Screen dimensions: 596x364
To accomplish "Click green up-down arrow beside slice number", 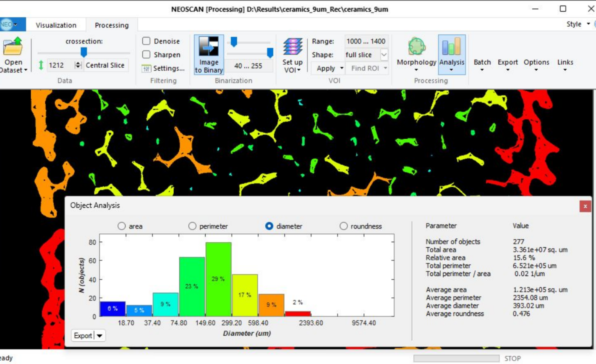I will [41, 65].
